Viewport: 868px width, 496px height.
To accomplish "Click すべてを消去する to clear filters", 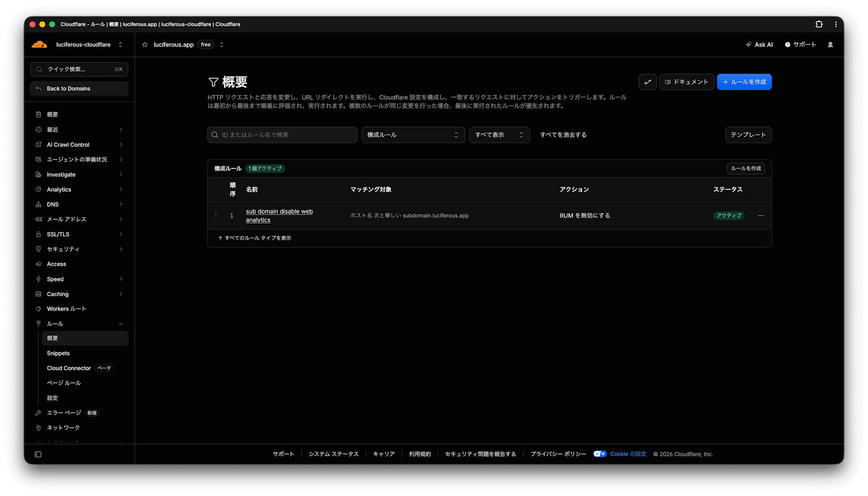I will (563, 135).
